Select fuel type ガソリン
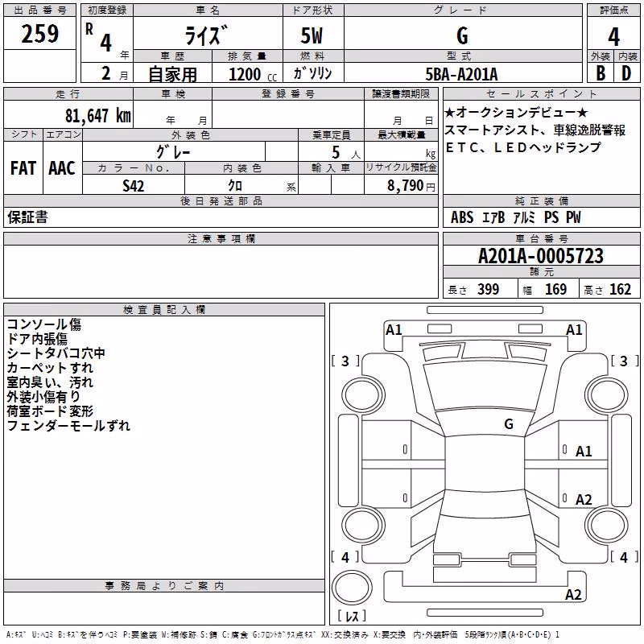Viewport: 644px width, 644px height. coord(312,73)
